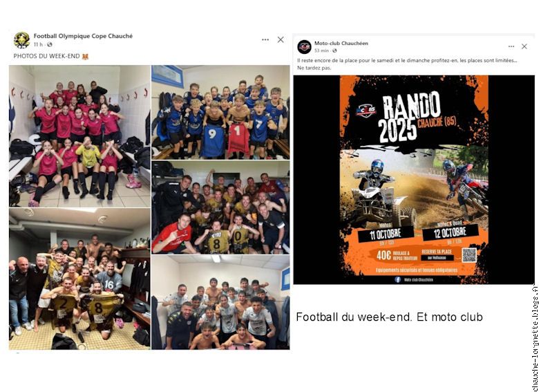Close the football club post

pyautogui.click(x=281, y=39)
